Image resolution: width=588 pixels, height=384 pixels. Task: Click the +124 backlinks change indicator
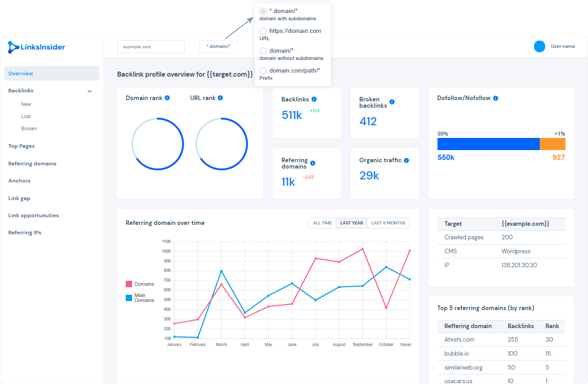(315, 110)
